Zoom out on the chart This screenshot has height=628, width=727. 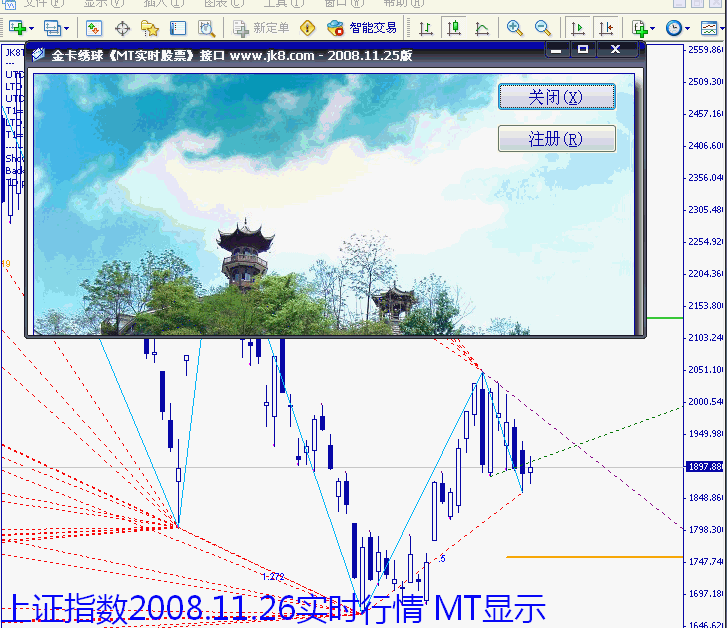click(x=542, y=28)
